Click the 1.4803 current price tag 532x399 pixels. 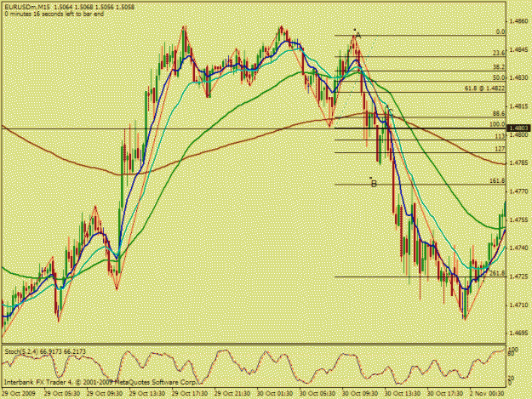[x=518, y=128]
